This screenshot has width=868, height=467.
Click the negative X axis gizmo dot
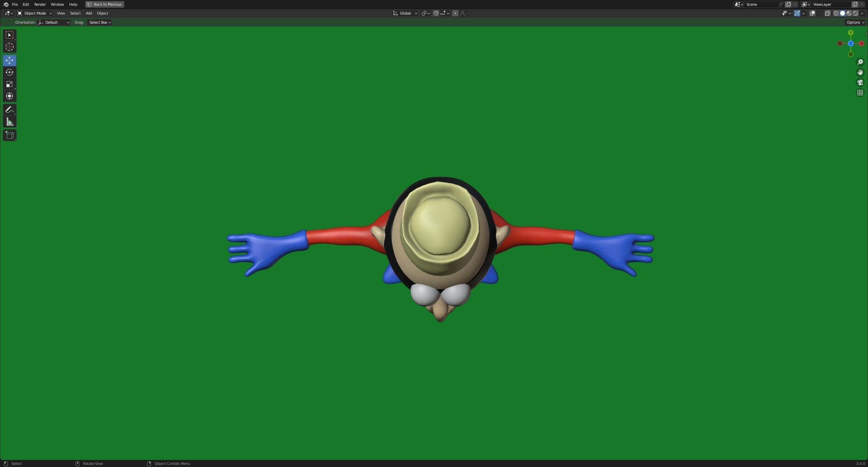pos(840,43)
